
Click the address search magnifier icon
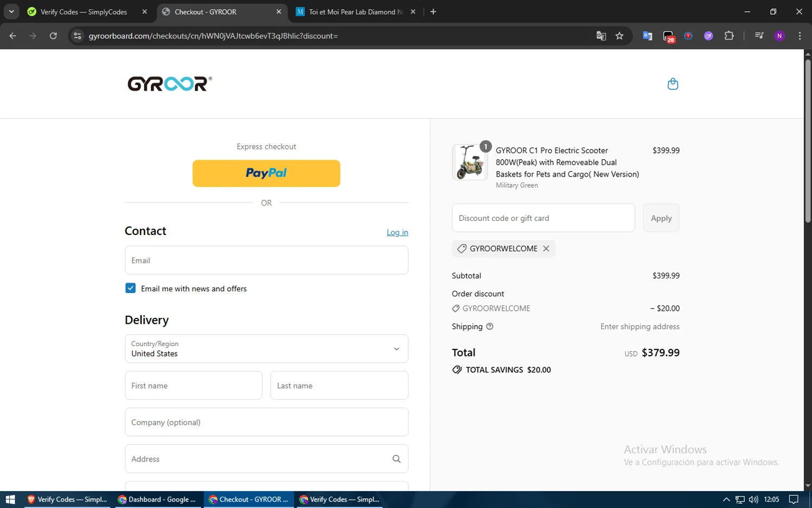[x=396, y=459]
